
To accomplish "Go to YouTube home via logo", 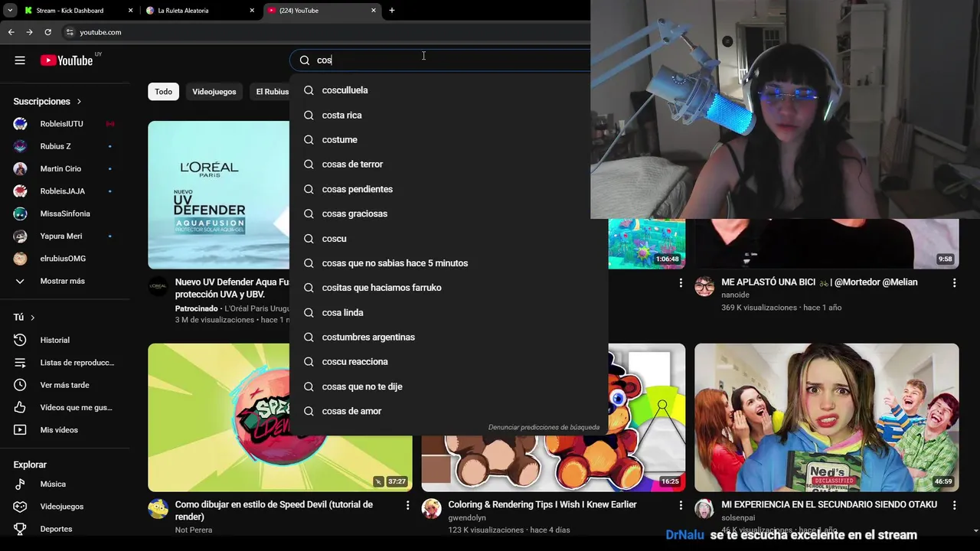I will click(67, 60).
